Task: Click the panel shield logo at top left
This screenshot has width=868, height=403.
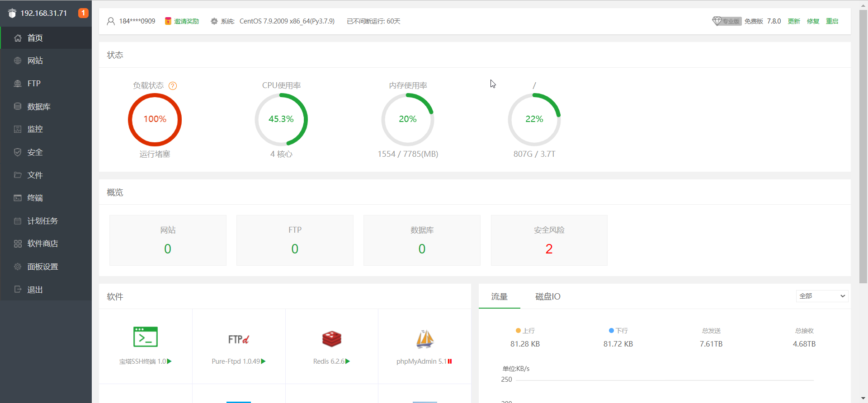Action: (12, 13)
